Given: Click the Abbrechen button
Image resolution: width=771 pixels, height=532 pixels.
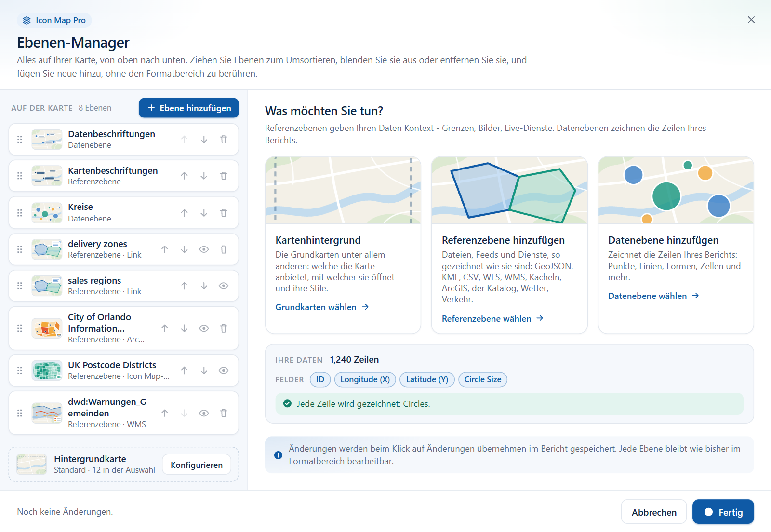Looking at the screenshot, I should pos(654,512).
